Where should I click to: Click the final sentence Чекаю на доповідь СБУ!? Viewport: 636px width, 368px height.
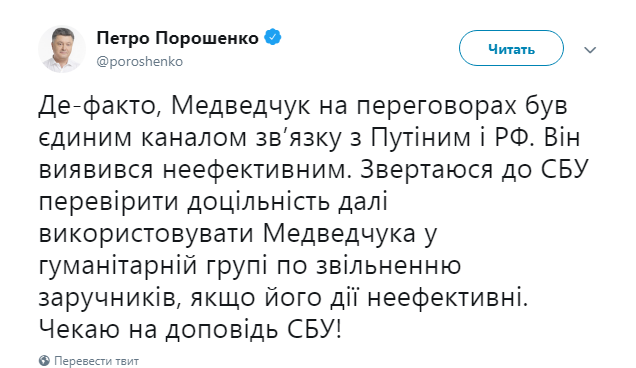[x=191, y=330]
